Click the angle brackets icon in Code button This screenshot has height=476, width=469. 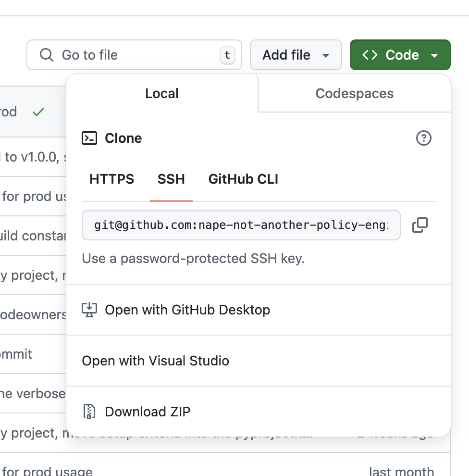point(370,55)
